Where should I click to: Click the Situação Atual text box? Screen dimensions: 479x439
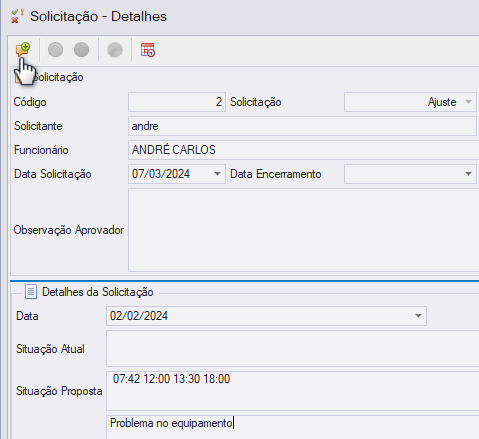click(x=293, y=349)
